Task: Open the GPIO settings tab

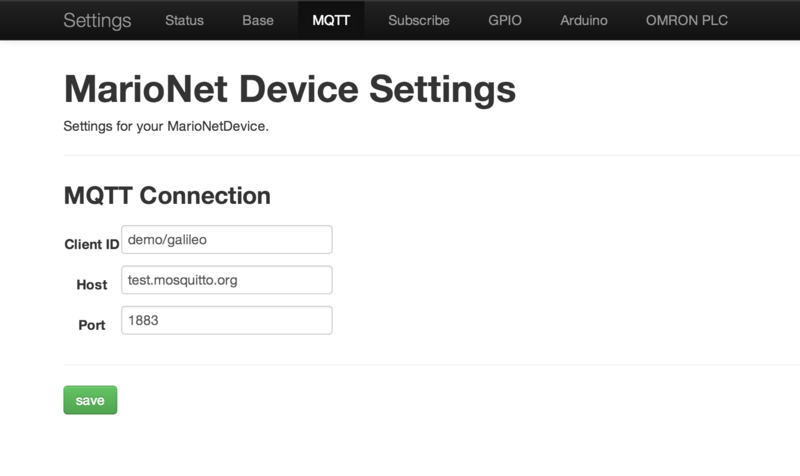Action: [x=505, y=20]
